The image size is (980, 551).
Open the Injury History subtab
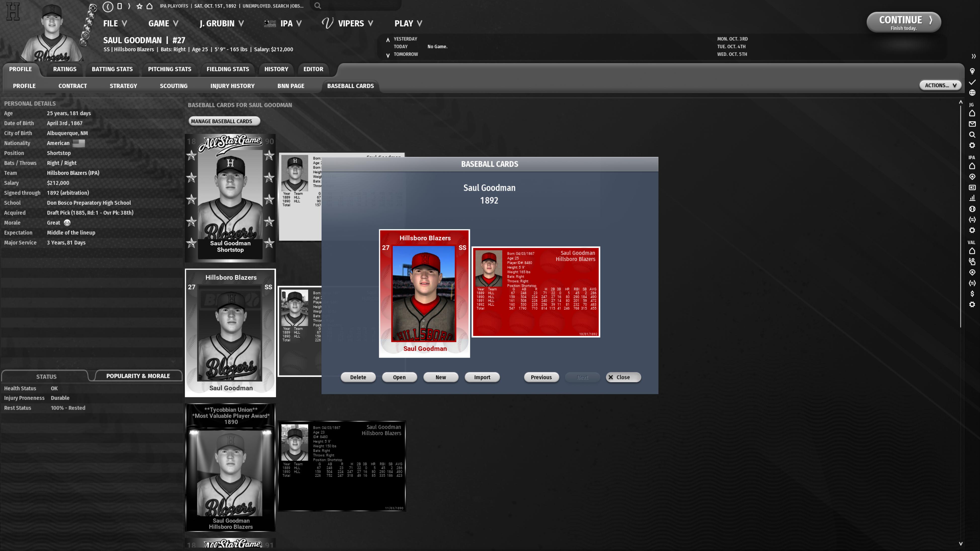click(x=232, y=86)
